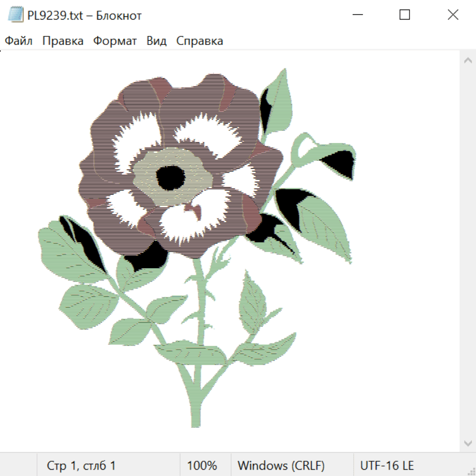Open the Формат menu
This screenshot has height=476, width=476.
[x=115, y=41]
